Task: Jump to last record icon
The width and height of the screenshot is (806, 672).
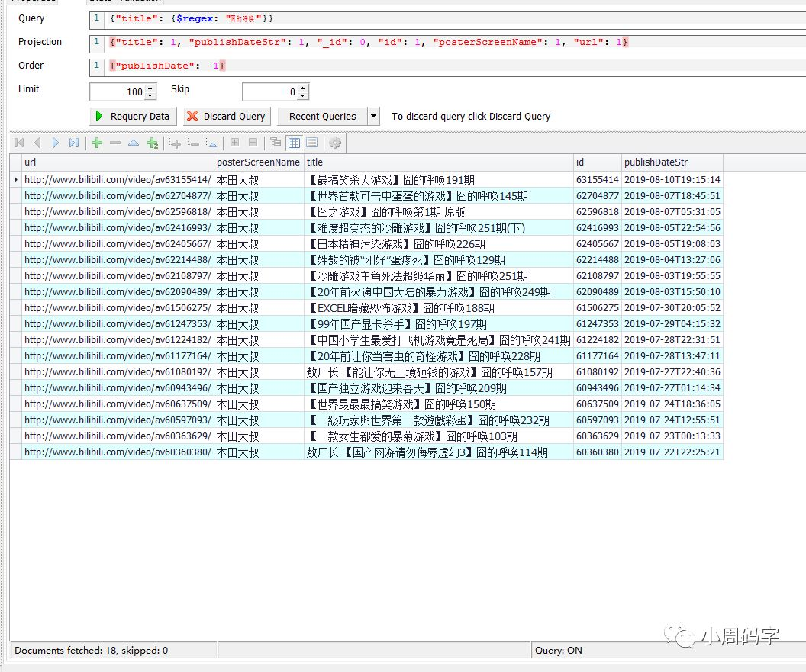Action: tap(74, 143)
